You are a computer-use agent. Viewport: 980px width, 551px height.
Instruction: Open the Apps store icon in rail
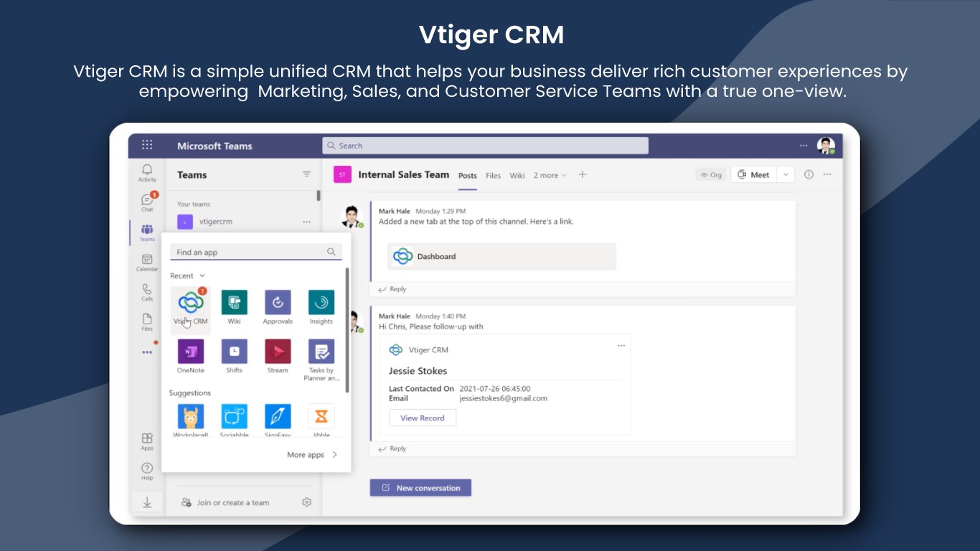click(x=147, y=441)
